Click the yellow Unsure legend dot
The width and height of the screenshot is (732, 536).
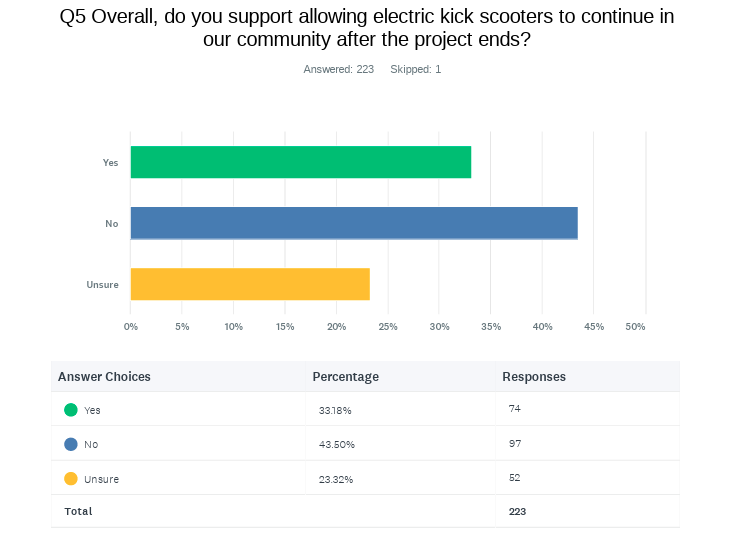pos(71,479)
